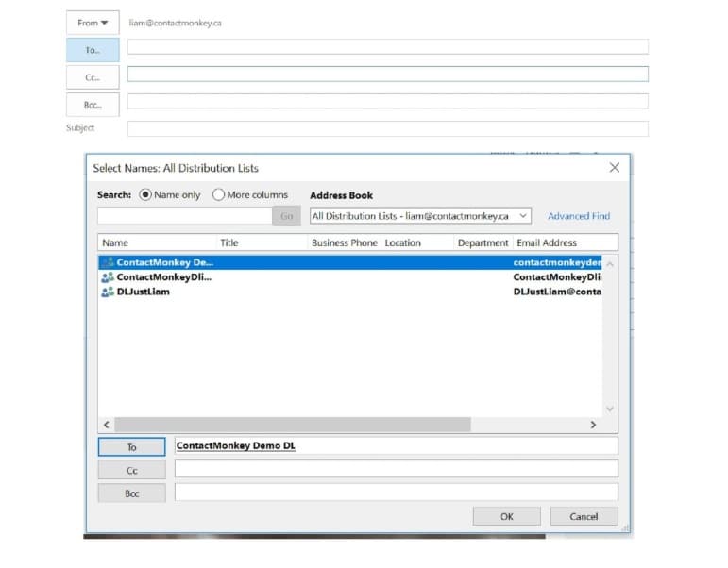
Task: Sort by the Location column header
Action: click(x=417, y=242)
